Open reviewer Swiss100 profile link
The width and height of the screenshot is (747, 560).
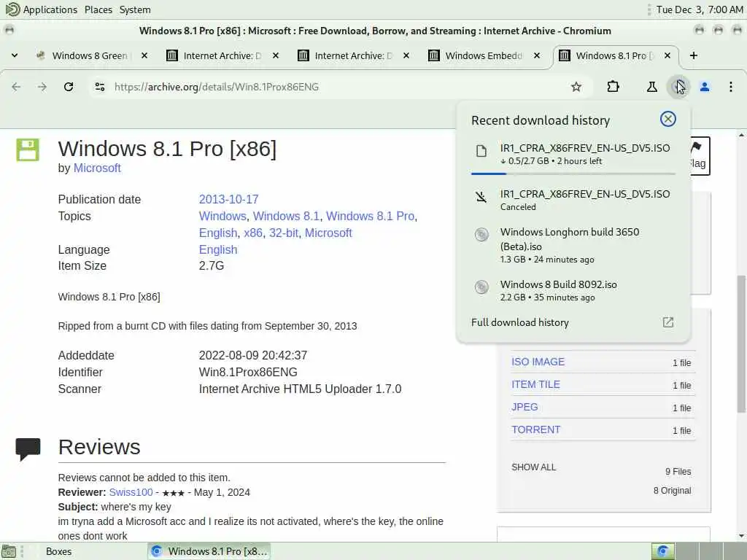[x=131, y=492]
